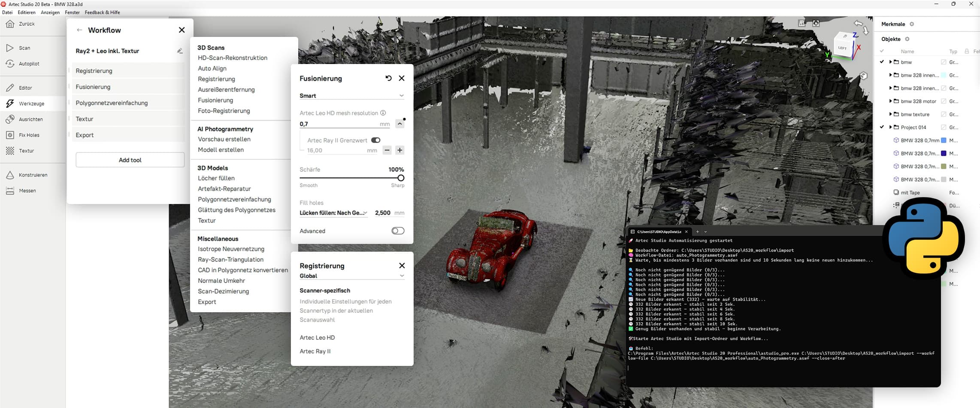Open the Datei menu
The height and width of the screenshot is (408, 980).
(7, 12)
